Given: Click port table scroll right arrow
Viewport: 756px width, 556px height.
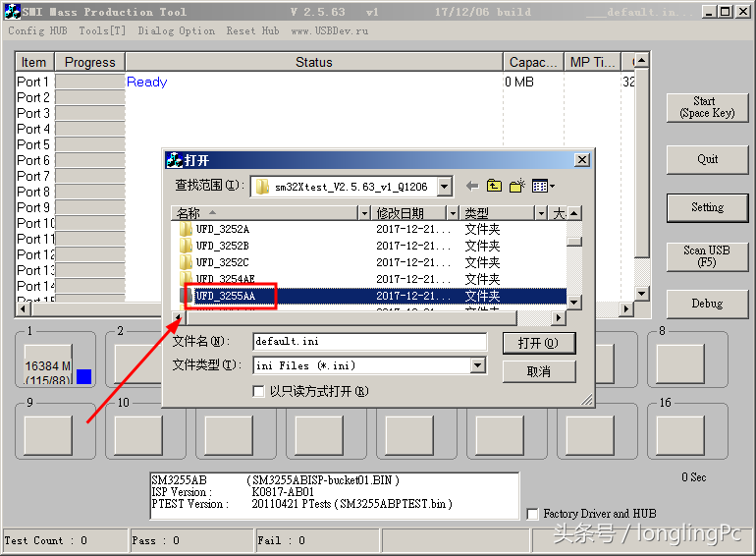Looking at the screenshot, I should [x=625, y=308].
